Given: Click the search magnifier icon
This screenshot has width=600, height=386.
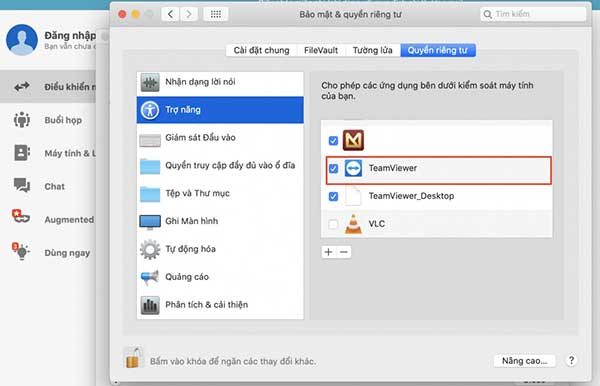Looking at the screenshot, I should tap(488, 15).
